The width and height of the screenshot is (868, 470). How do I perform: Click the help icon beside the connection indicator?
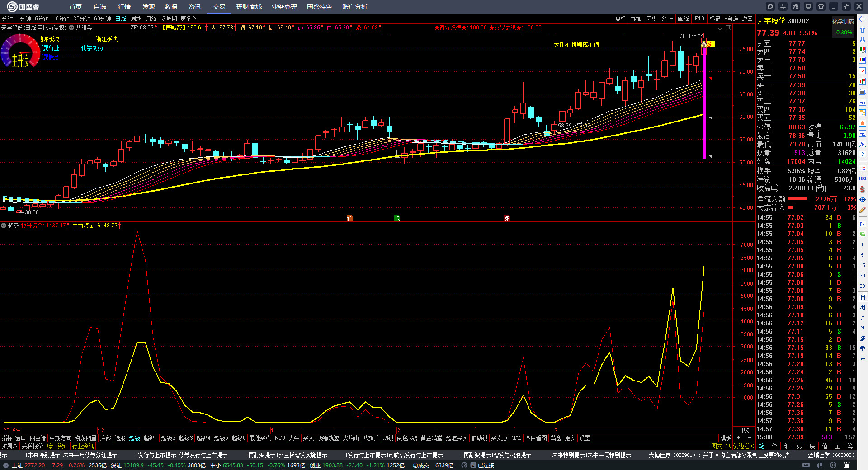[x=464, y=465]
